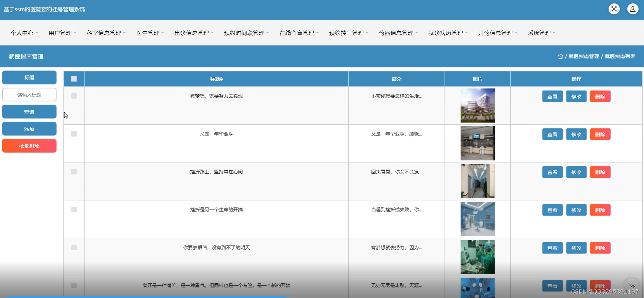Viewport: 644px width, 298px height.
Task: Click the 标题 filter label button
Action: point(29,77)
